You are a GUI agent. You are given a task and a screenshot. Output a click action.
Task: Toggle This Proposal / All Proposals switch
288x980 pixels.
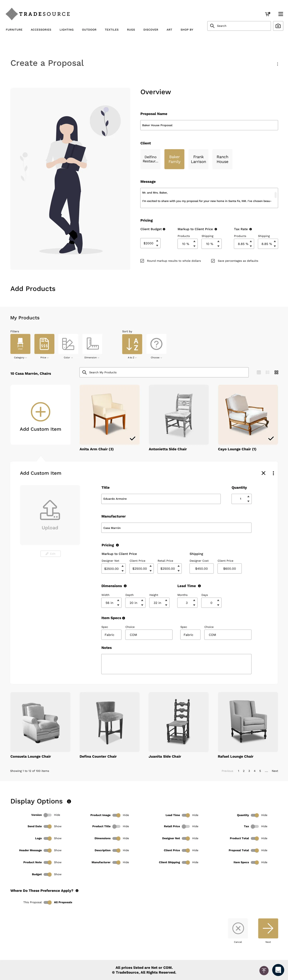coord(48,902)
